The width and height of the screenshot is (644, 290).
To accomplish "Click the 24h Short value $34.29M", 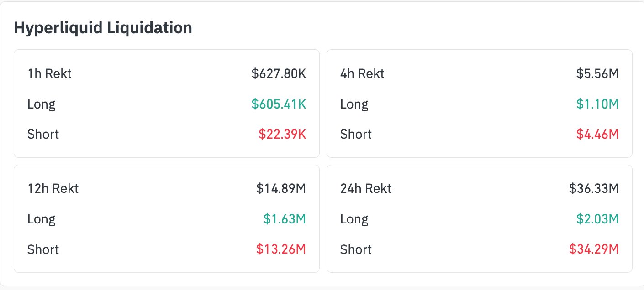I will 594,249.
